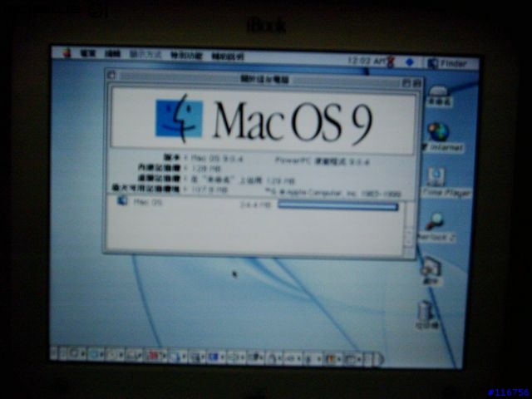Open the light-blue round Control Strip module
The width and height of the screenshot is (532, 399).
(x=96, y=354)
